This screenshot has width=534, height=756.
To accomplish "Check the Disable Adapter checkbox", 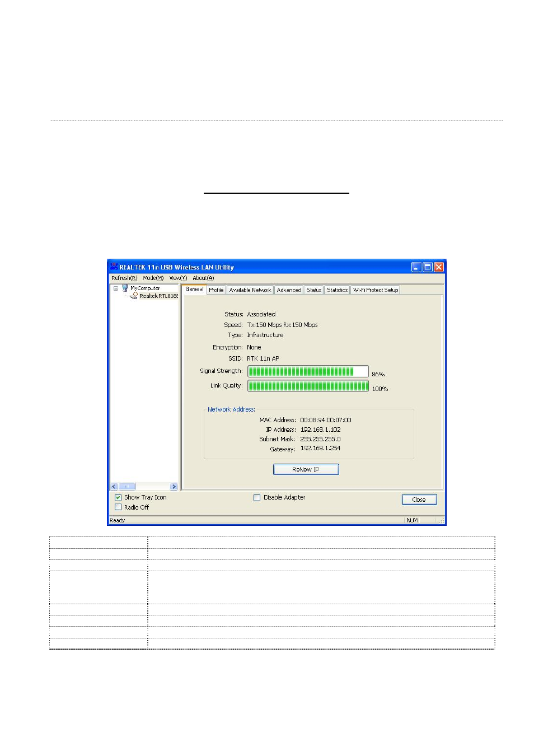I will 257,497.
